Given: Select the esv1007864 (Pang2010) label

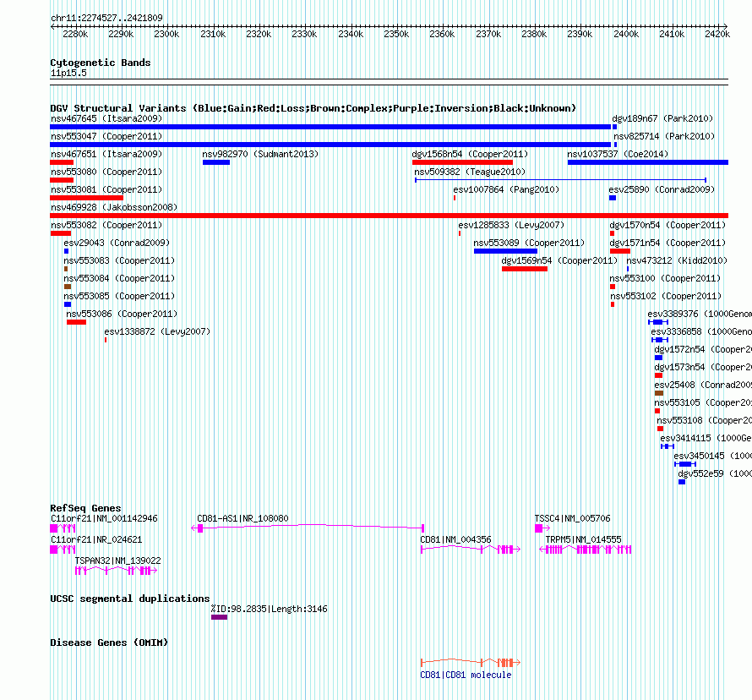Looking at the screenshot, I should [506, 189].
